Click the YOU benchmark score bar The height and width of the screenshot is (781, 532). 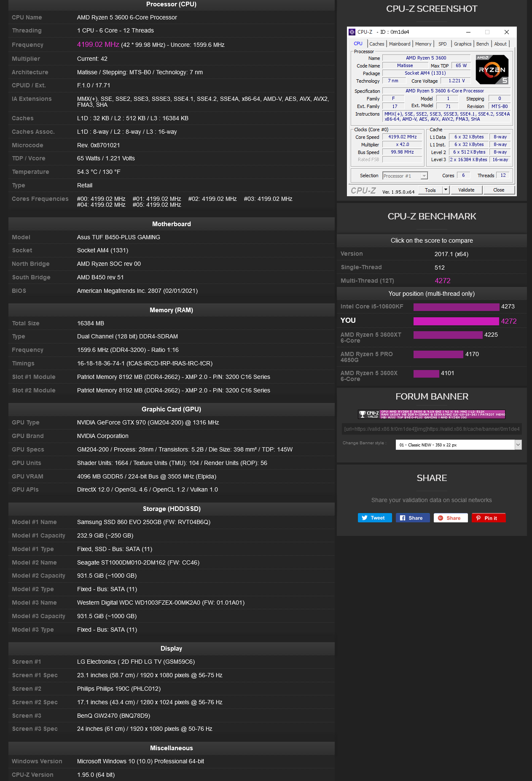pos(456,321)
